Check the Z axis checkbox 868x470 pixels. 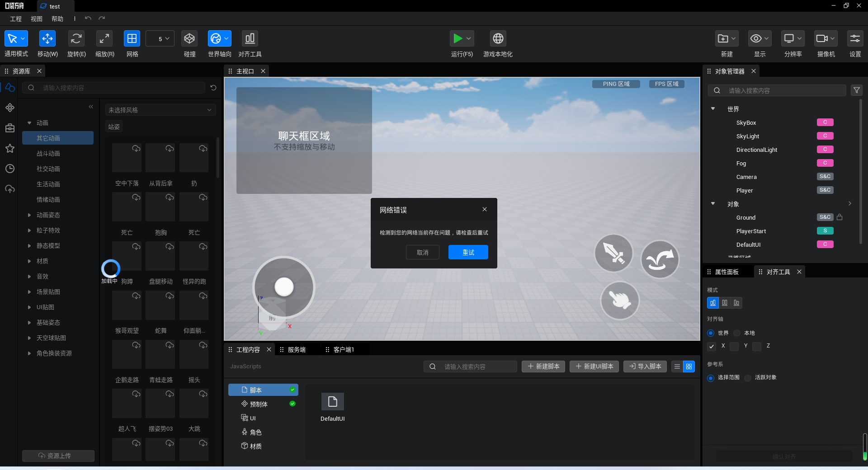pos(757,346)
